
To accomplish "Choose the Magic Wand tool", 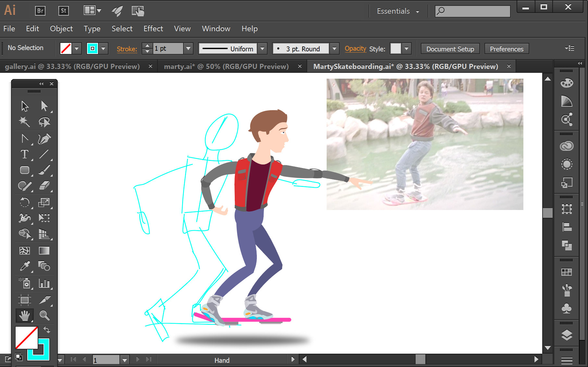I will coord(25,122).
